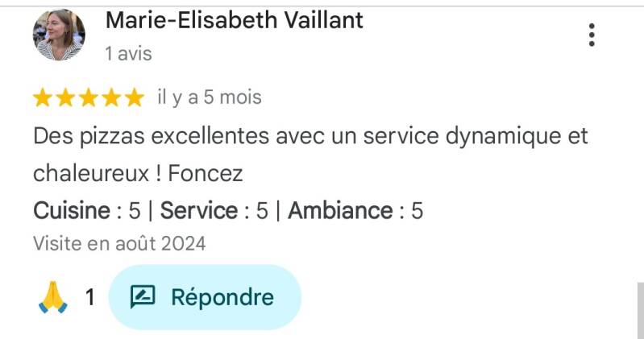Screen dimensions: 644x339
Task: Open the three-dot more options menu
Action: click(x=592, y=35)
